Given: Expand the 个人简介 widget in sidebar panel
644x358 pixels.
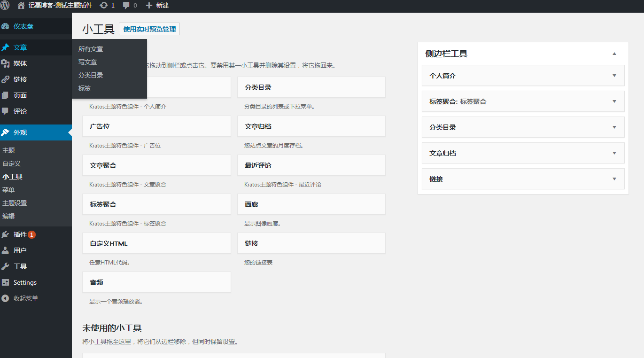Looking at the screenshot, I should pos(614,76).
